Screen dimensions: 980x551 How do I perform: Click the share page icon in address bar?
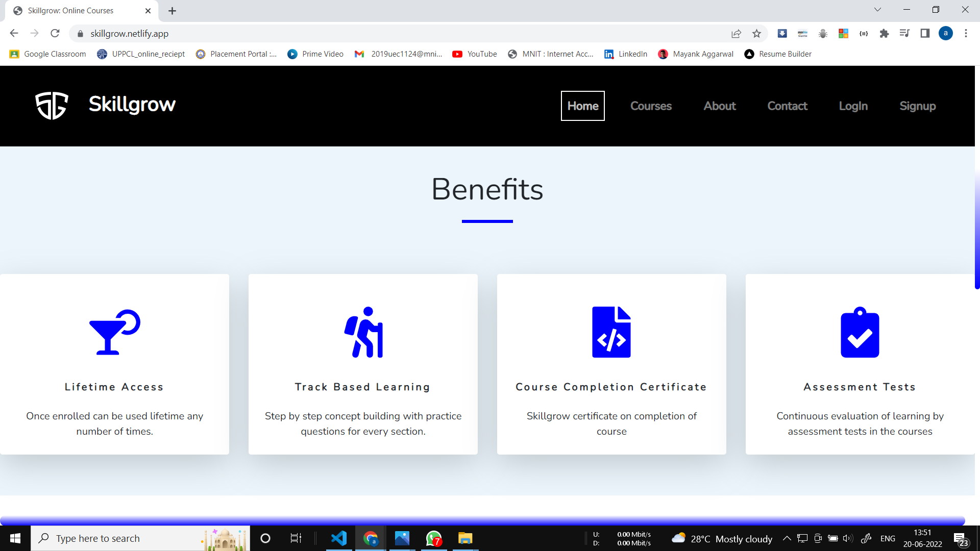[736, 34]
